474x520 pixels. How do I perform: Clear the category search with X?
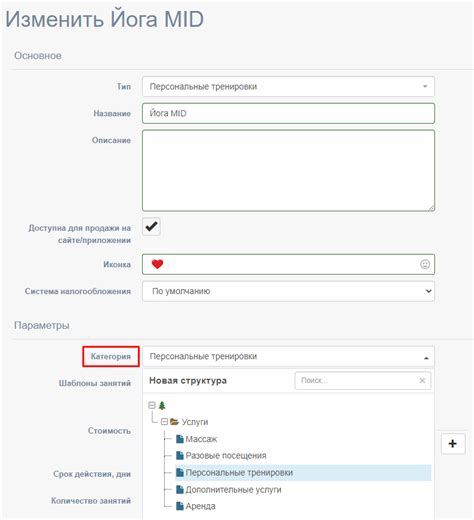[422, 380]
